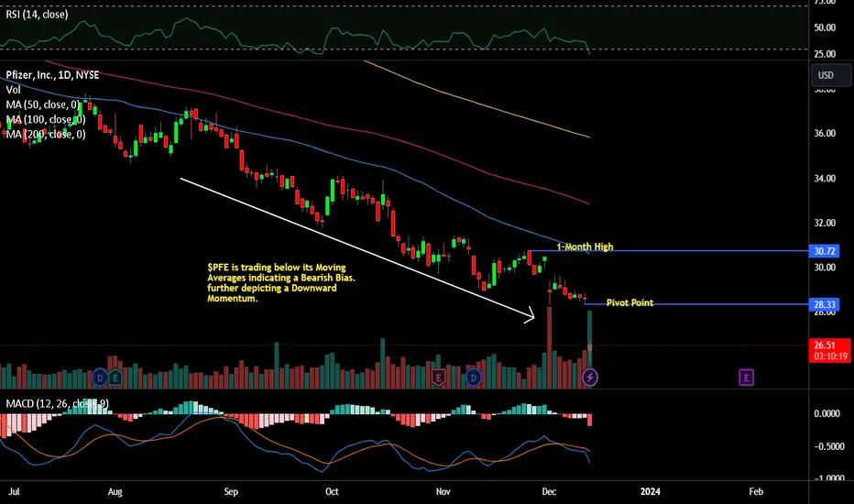The image size is (854, 504).
Task: Click the 2024 label on the time axis
Action: (x=651, y=491)
